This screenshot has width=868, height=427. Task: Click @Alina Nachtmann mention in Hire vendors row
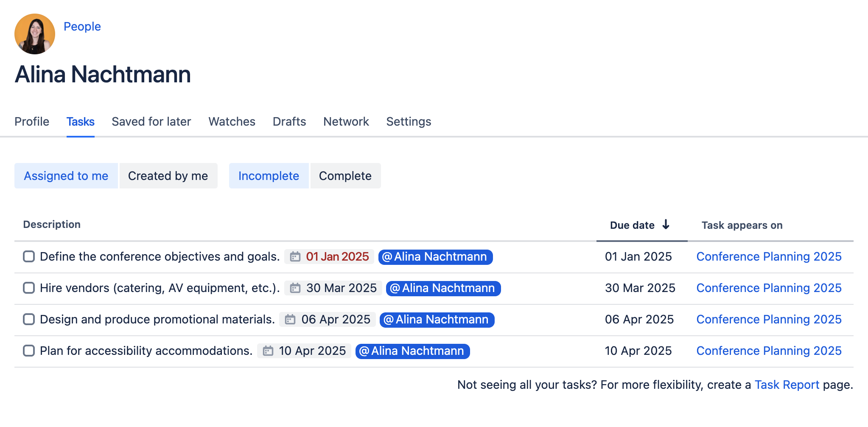[x=443, y=288]
